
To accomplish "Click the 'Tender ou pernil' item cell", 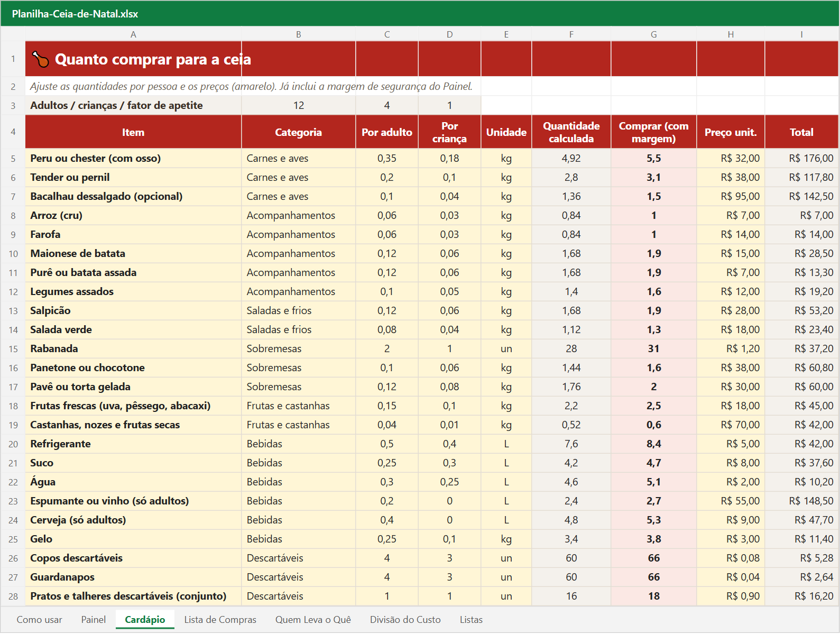I will pos(133,178).
